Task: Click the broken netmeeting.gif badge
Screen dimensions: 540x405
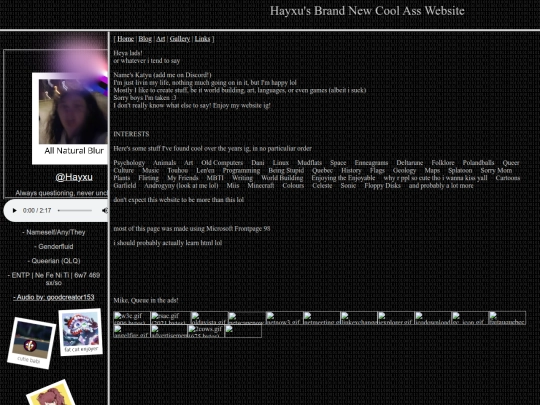Action: (x=322, y=318)
